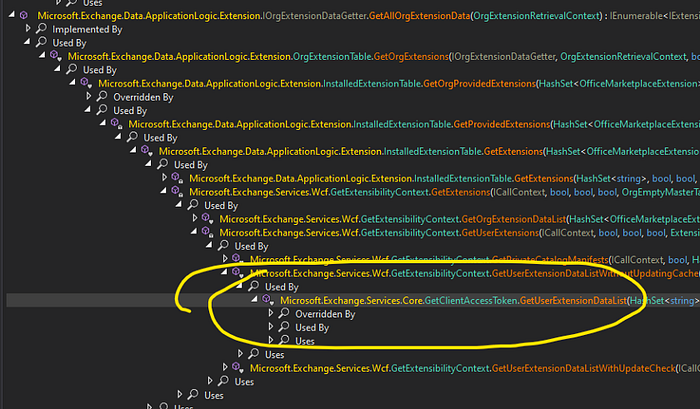Select GetExtensibilityContext.GetExtensions(ICallContext text

[x=438, y=192]
